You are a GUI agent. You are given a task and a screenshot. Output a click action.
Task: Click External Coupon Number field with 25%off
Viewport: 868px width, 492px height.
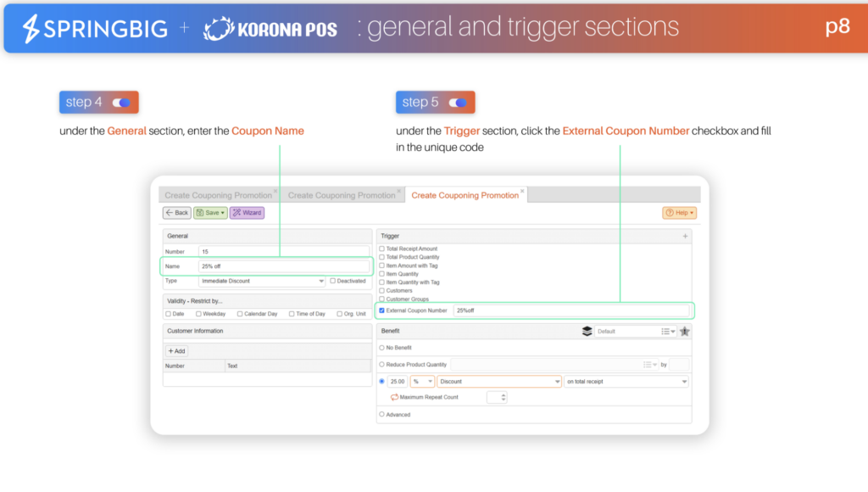[570, 310]
